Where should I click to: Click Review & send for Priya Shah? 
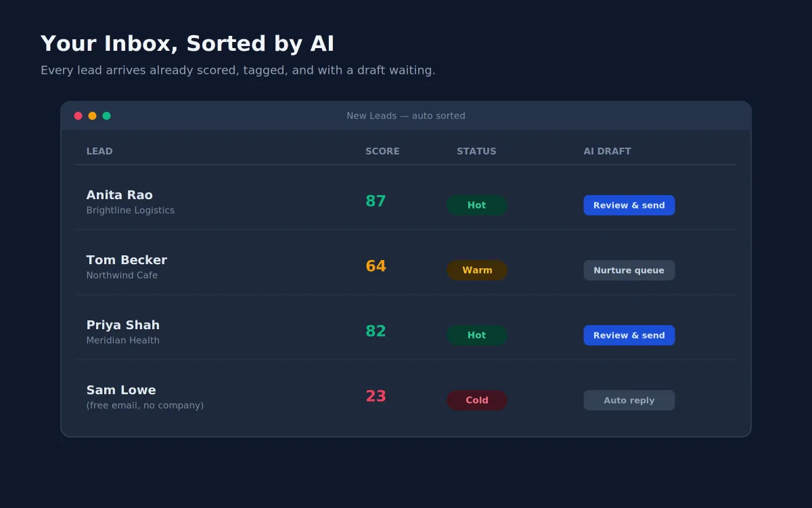point(629,335)
